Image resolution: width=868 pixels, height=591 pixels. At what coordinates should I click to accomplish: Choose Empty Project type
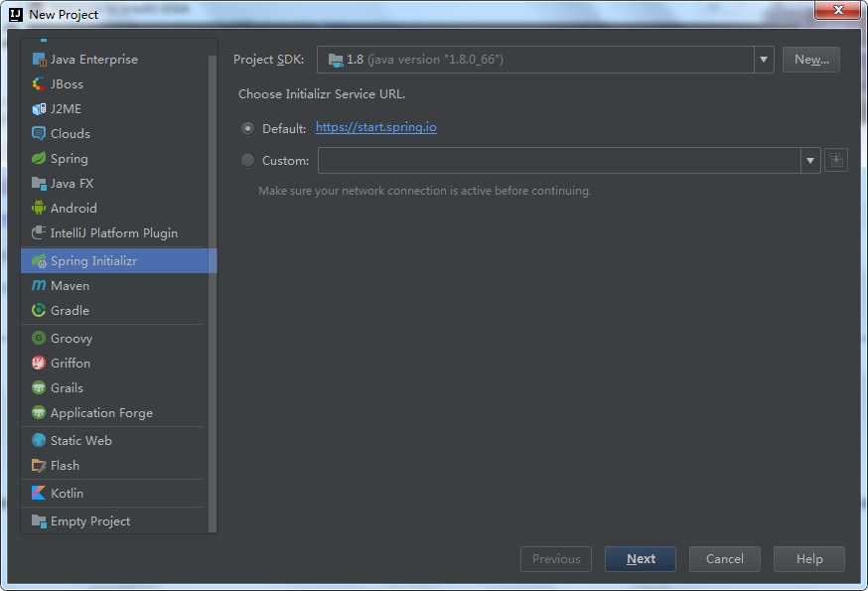pos(114,521)
